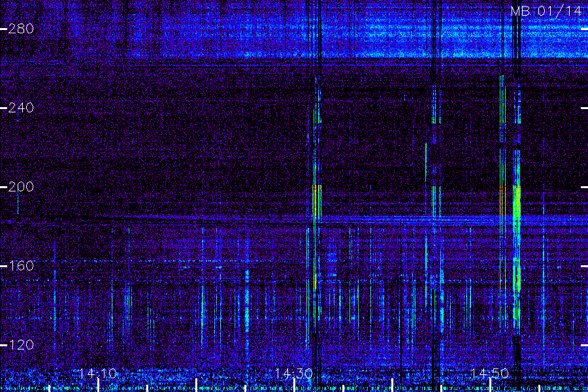The height and width of the screenshot is (392, 588).
Task: Click the MB 01/14 date stamp
Action: pos(546,11)
